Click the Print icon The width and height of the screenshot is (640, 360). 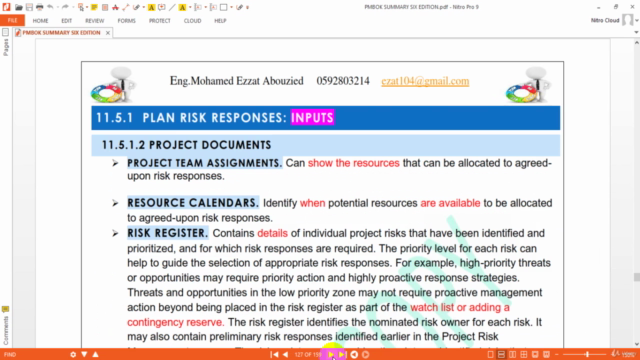[x=40, y=7]
